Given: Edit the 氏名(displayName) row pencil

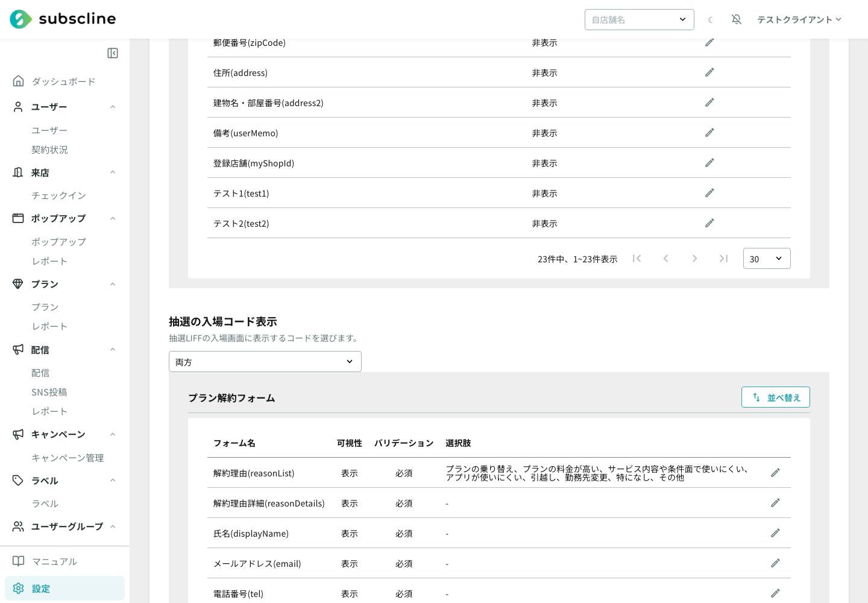Looking at the screenshot, I should coord(775,533).
